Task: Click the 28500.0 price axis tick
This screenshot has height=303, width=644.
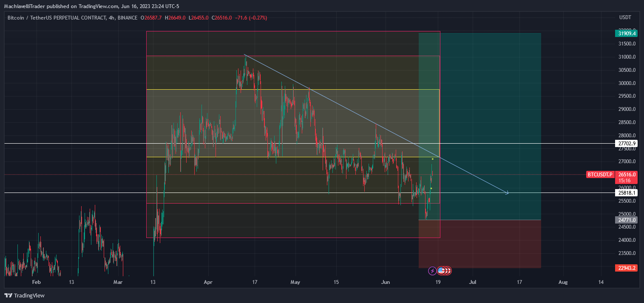Action: tap(627, 122)
